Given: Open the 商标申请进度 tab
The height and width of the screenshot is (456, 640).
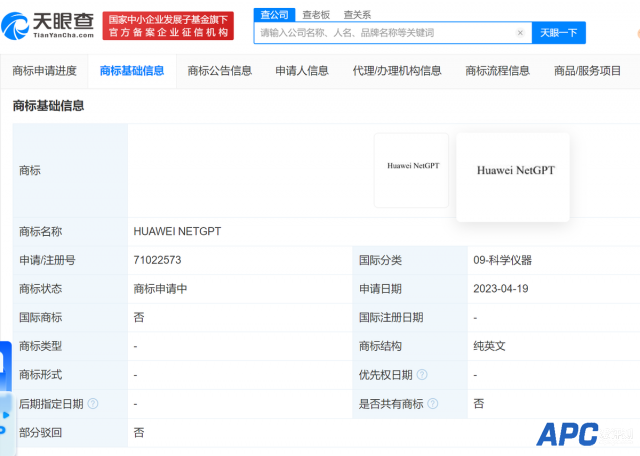Looking at the screenshot, I should point(44,71).
